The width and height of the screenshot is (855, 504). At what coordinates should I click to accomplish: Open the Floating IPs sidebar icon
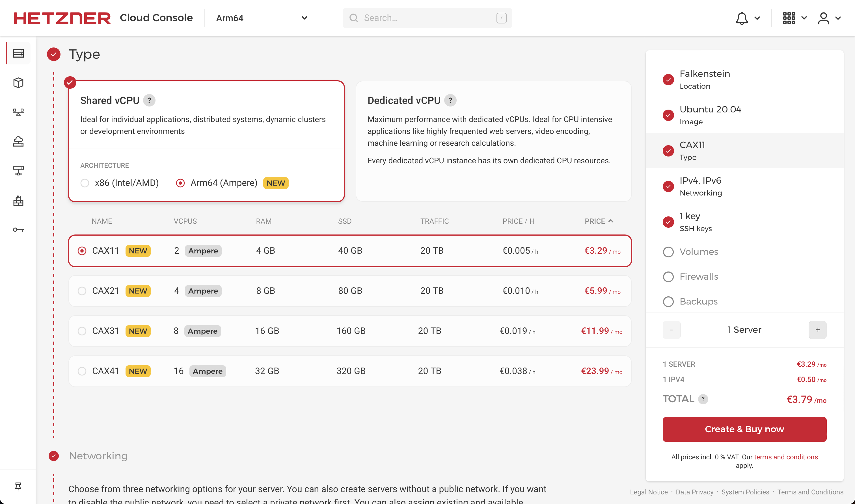(x=18, y=141)
